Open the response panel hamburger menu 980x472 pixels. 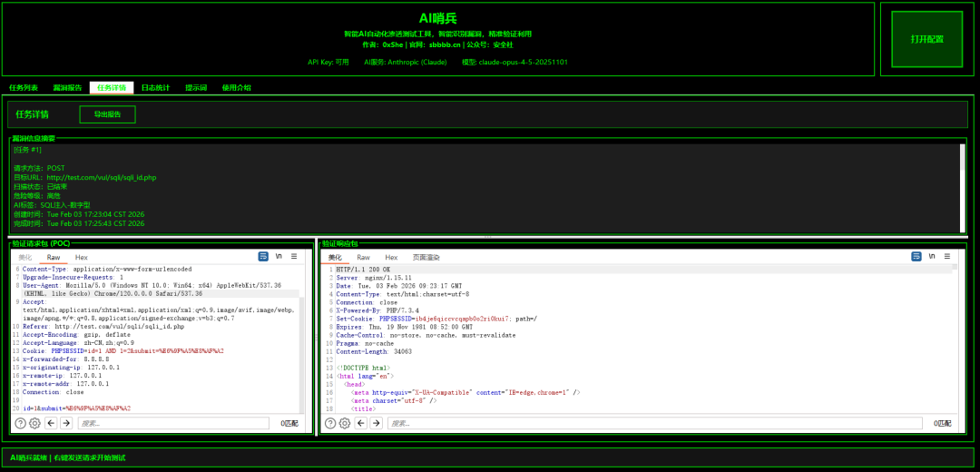point(947,257)
